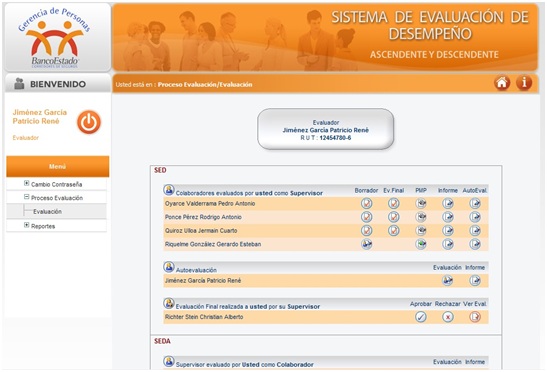
Task: Open PMP for Ponce Pérez Rodrigo Antonio
Action: coord(421,217)
